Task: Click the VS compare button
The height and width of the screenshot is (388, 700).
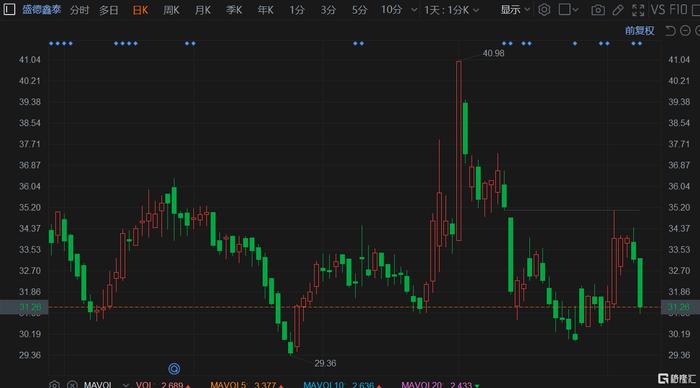Action: [x=658, y=9]
